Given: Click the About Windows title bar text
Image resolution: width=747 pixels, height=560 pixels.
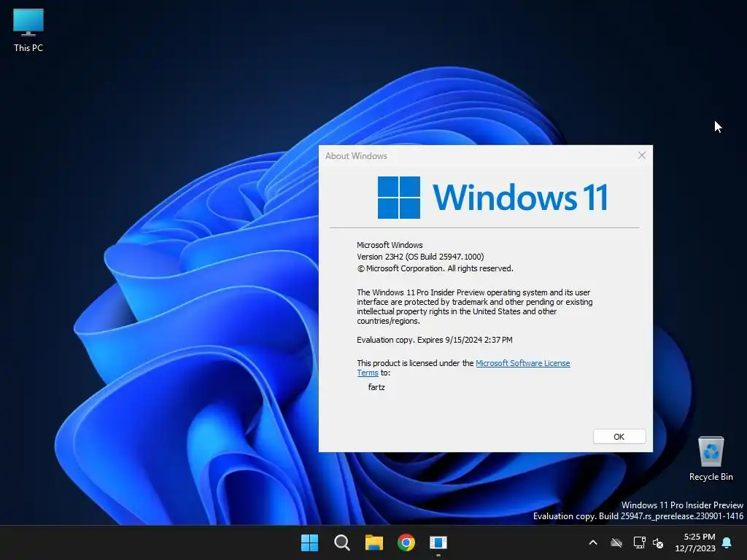Looking at the screenshot, I should point(356,156).
